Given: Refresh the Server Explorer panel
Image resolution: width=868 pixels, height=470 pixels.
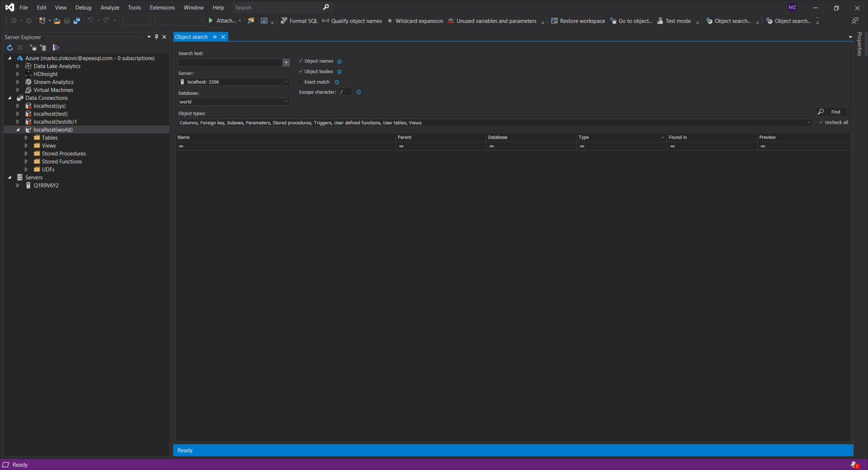Looking at the screenshot, I should [9, 47].
